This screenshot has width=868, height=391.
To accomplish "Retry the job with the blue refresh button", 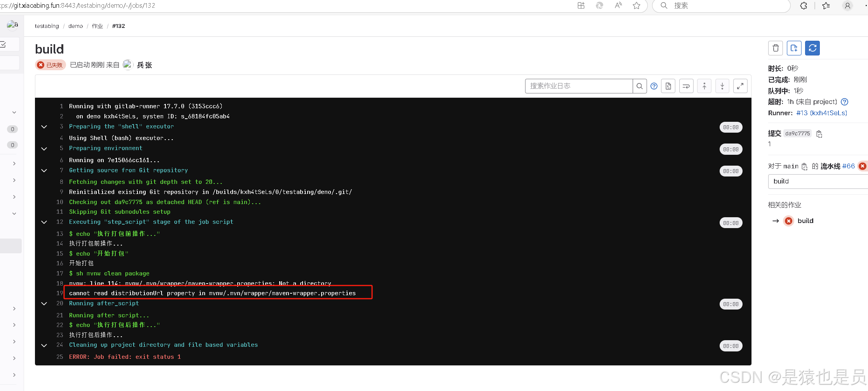I will tap(812, 48).
